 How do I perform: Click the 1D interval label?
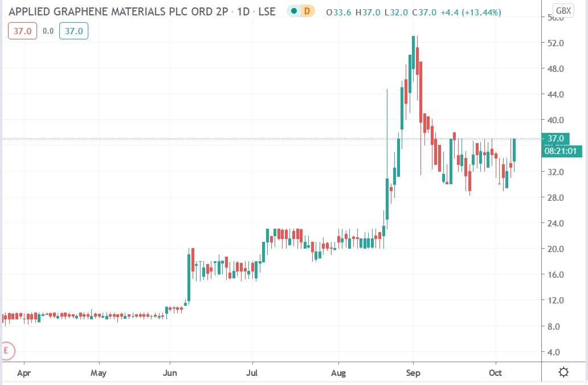coord(243,11)
